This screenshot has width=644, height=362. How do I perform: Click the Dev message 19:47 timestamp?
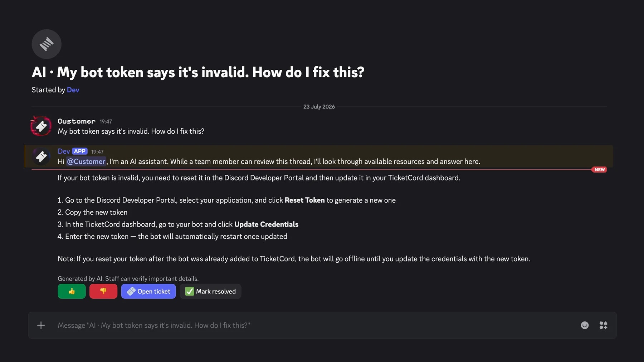coord(97,152)
